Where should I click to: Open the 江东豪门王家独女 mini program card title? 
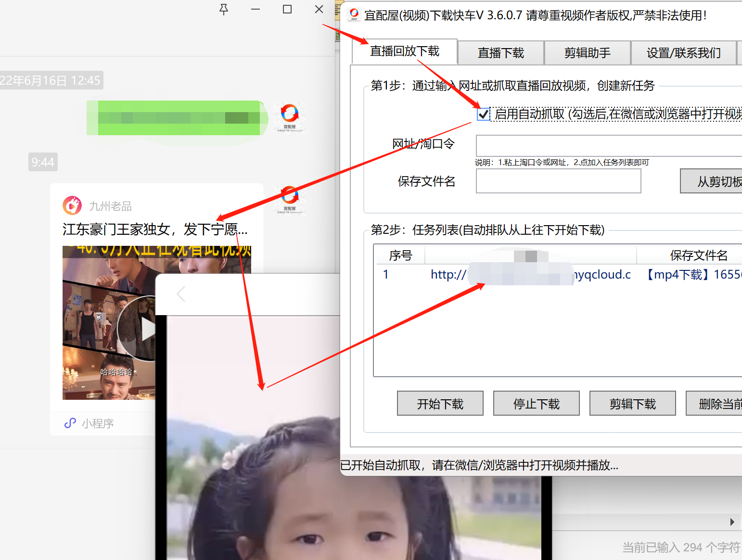coord(155,229)
